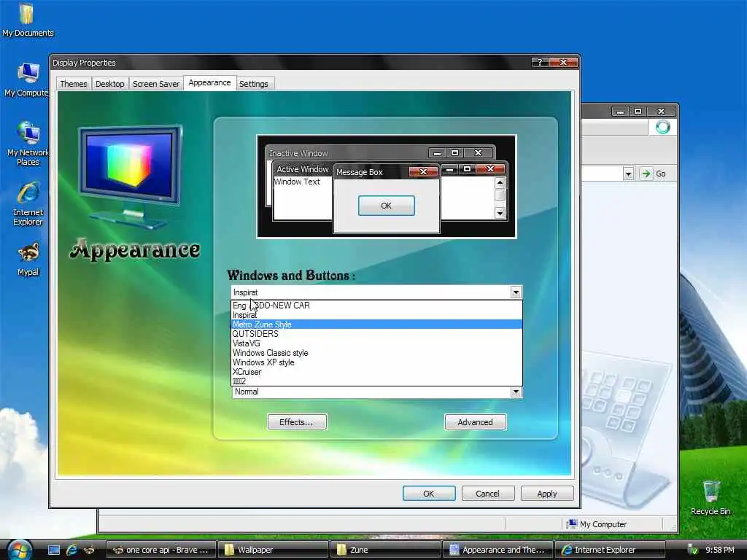
Task: Click Show Desktop quick launch icon
Action: [54, 550]
